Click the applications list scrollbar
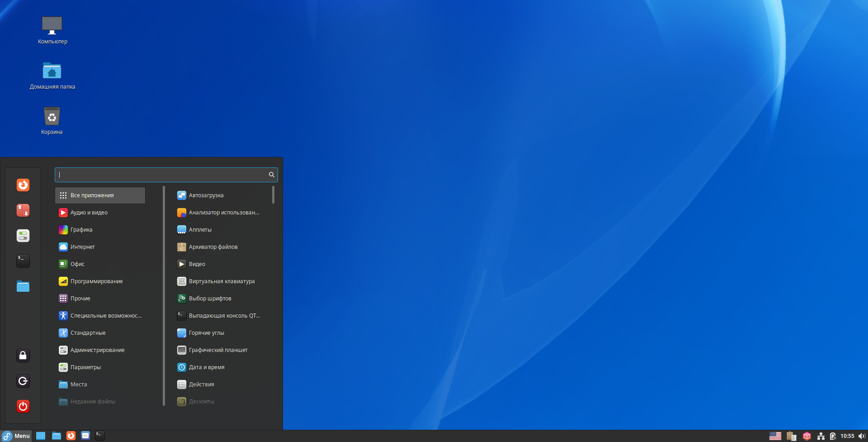Image resolution: width=868 pixels, height=442 pixels. 273,195
